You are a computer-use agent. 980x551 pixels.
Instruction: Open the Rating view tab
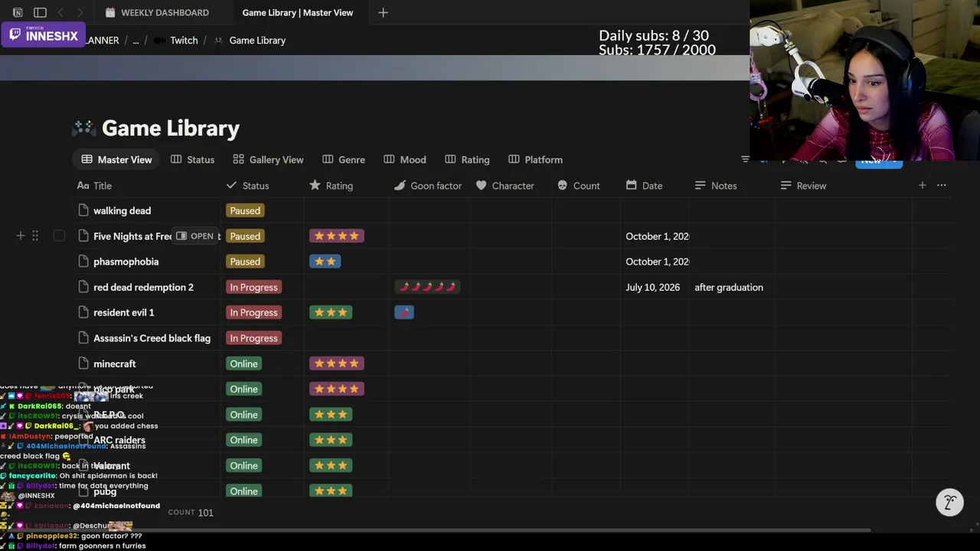[x=467, y=160]
